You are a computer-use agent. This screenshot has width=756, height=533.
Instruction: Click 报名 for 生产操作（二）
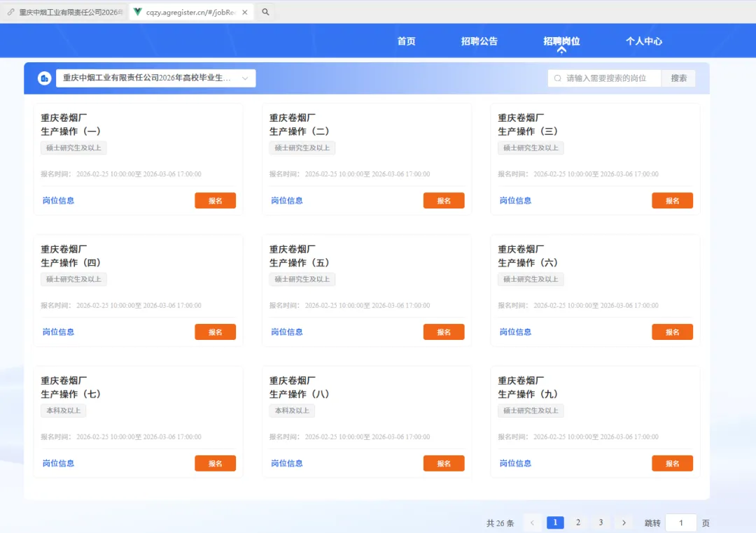click(x=444, y=201)
